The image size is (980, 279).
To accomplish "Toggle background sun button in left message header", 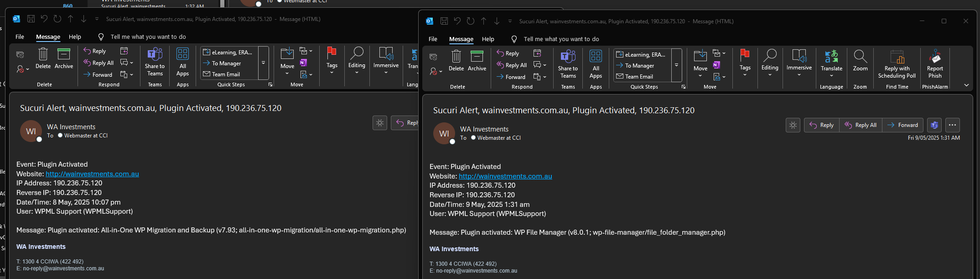I will (x=380, y=123).
